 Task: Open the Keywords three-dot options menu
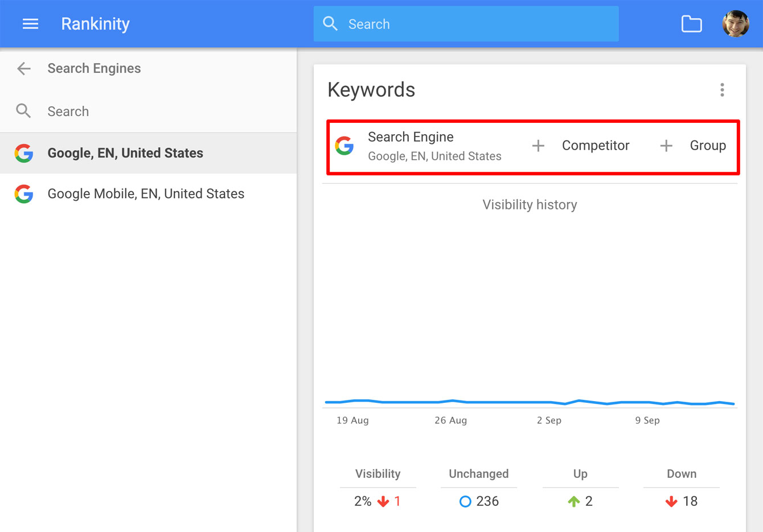pyautogui.click(x=722, y=90)
